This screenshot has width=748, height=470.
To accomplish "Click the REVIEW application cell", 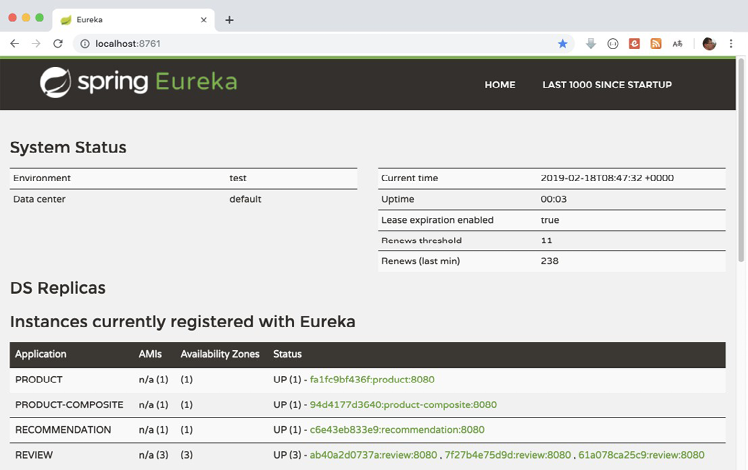I will 34,455.
